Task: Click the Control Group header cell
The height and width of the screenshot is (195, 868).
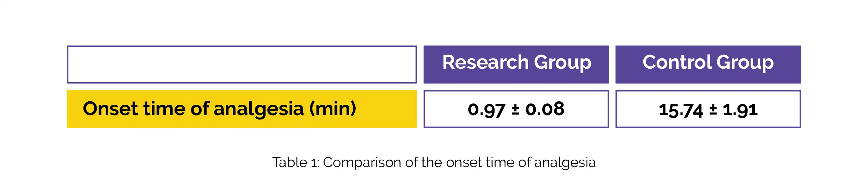Action: click(x=708, y=64)
